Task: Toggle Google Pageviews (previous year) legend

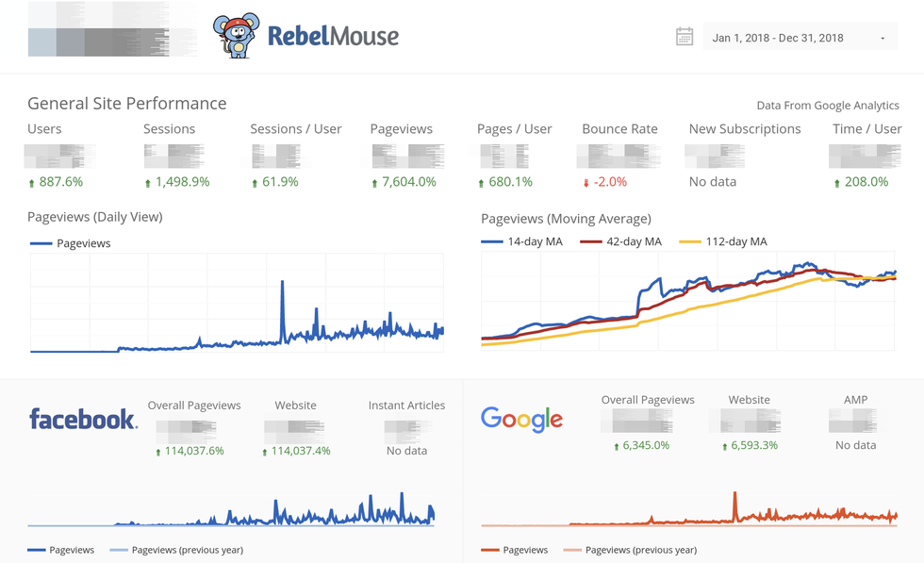Action: point(630,550)
